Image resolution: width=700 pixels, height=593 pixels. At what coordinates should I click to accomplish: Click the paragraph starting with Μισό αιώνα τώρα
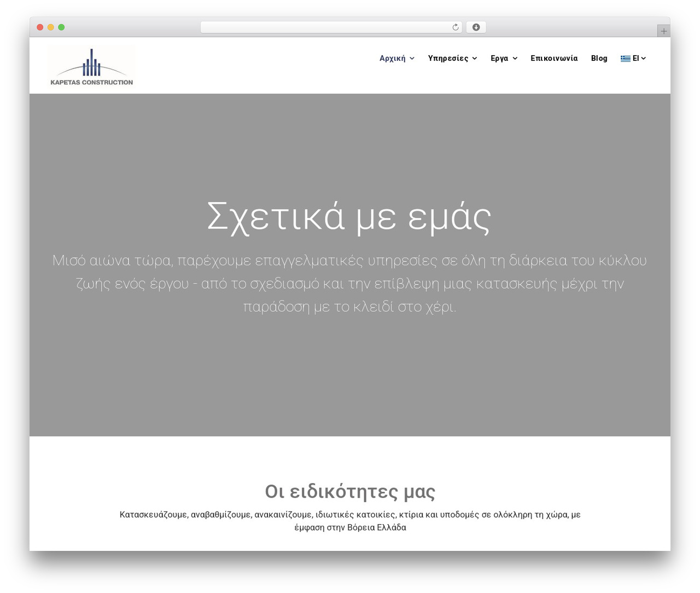point(349,283)
